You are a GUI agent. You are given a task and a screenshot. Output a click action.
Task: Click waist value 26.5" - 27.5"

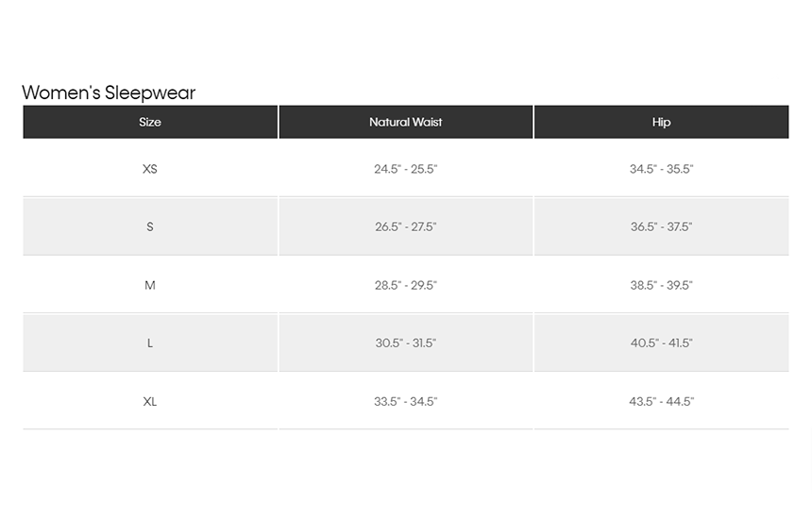405,226
